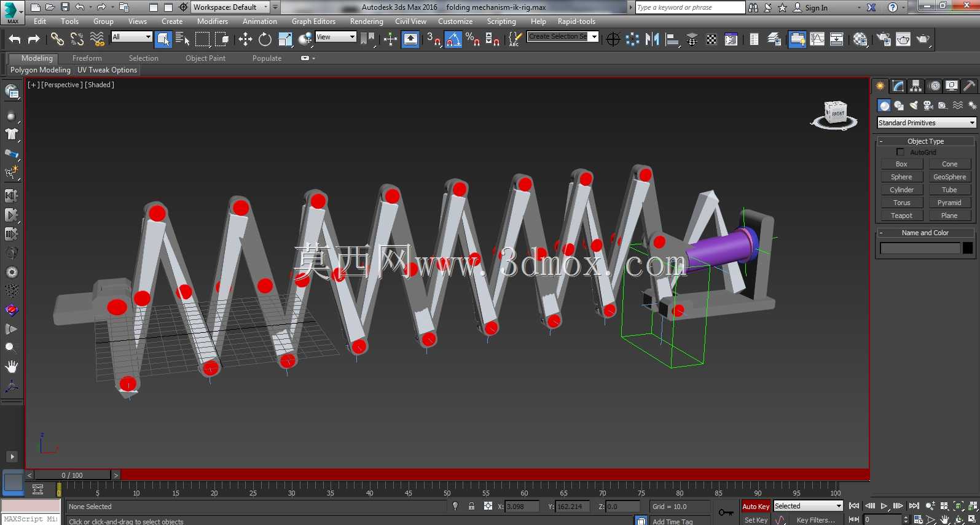Screen dimensions: 980x525
Task: Open the Hierarchy command panel tab
Action: [x=916, y=86]
